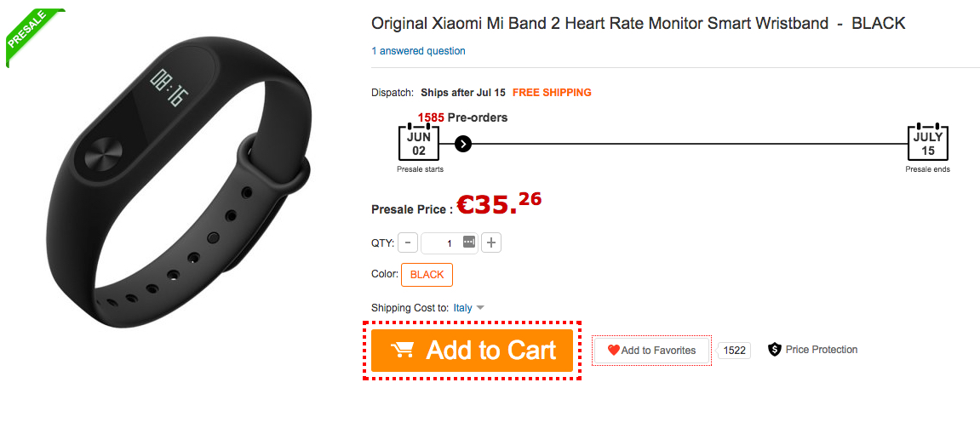This screenshot has width=980, height=428.
Task: Click the Price Protection shield icon
Action: pyautogui.click(x=774, y=350)
